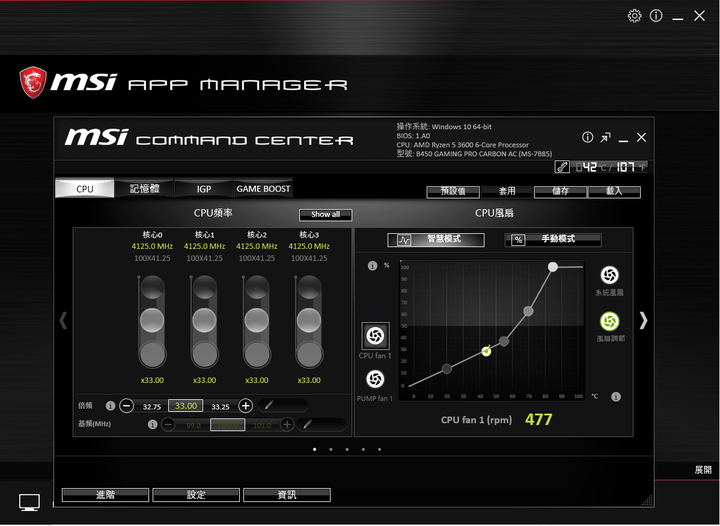Click the first page indicator dot
The height and width of the screenshot is (526, 720).
coord(315,449)
